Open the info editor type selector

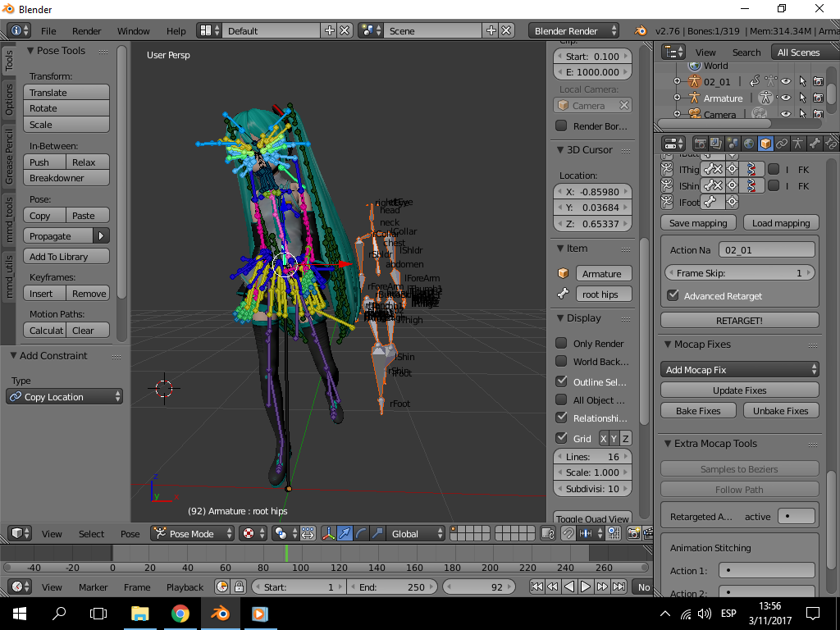[x=21, y=30]
